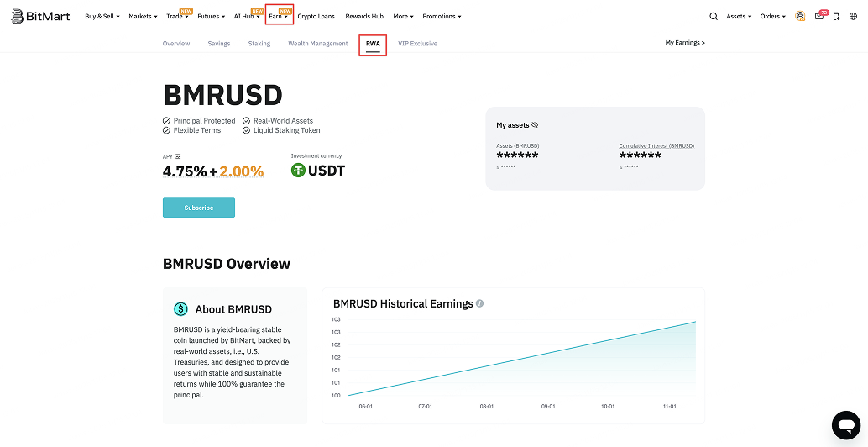868x447 pixels.
Task: Click the Cumulative Interest (BMRUSD) label
Action: 656,145
